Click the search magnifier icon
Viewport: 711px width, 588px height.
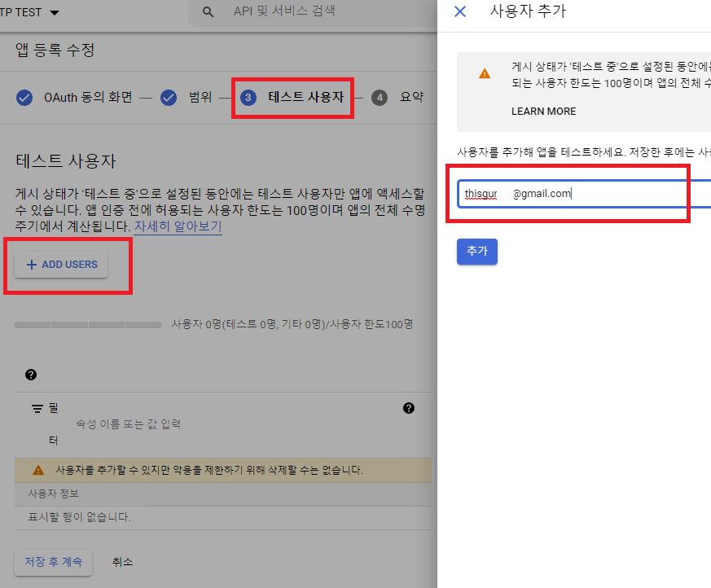click(208, 11)
